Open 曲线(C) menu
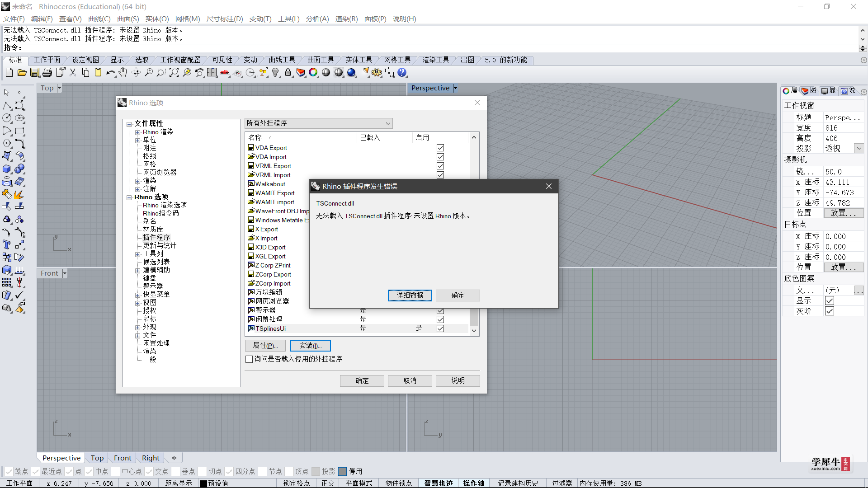Viewport: 868px width, 488px height. 99,19
